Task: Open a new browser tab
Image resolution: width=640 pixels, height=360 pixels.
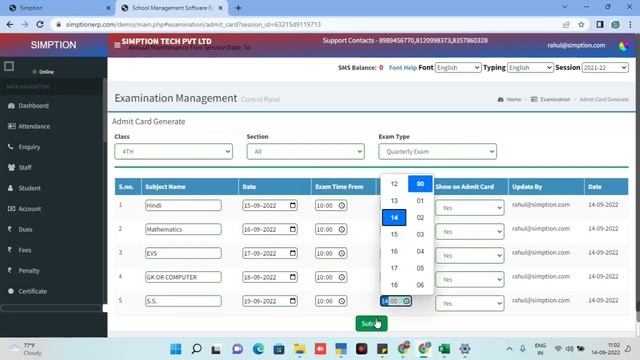Action: [x=238, y=8]
